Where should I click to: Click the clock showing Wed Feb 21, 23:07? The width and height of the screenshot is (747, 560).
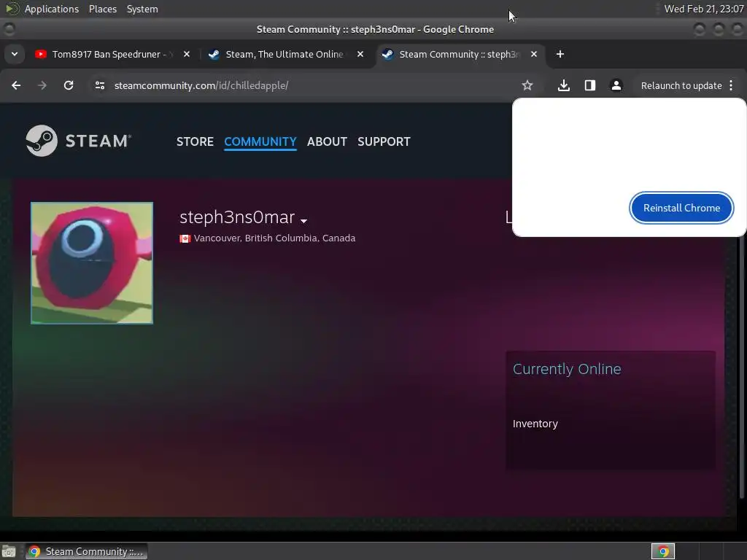pos(704,9)
